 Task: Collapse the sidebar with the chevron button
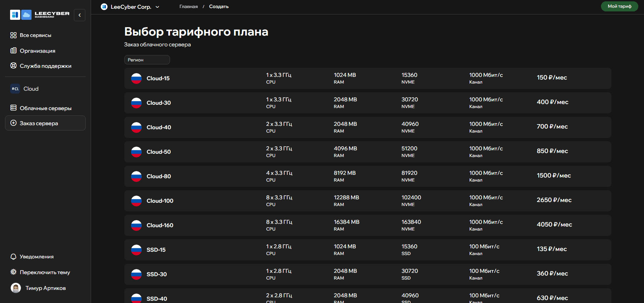80,15
